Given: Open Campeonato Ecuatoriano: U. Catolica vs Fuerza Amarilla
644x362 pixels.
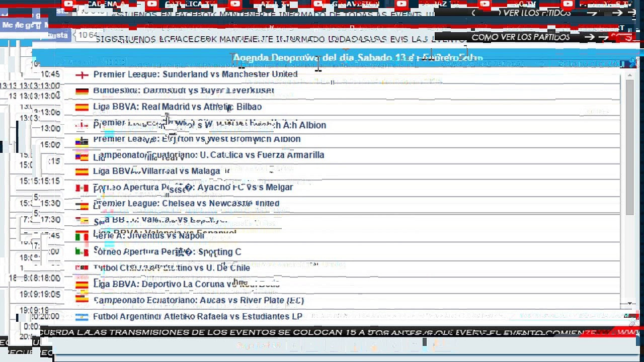Looking at the screenshot, I should pos(209,155).
